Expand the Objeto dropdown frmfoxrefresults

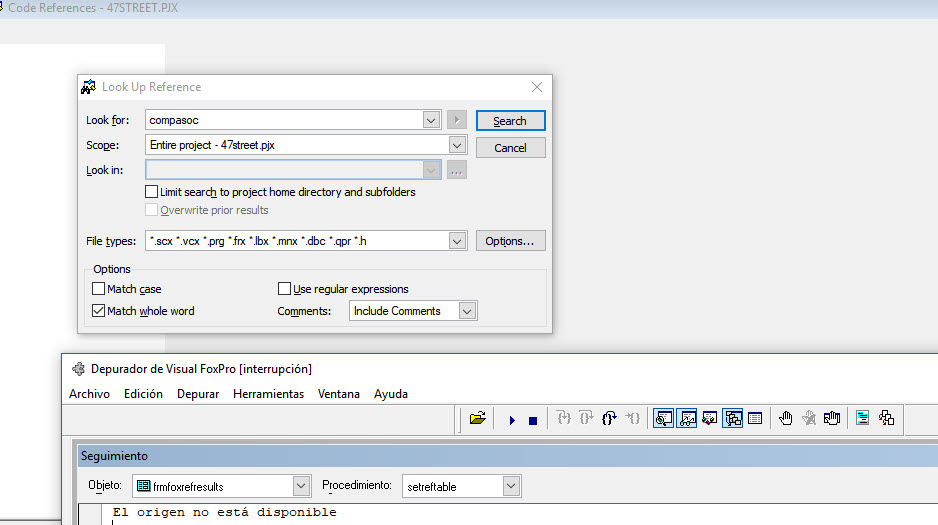coord(301,486)
